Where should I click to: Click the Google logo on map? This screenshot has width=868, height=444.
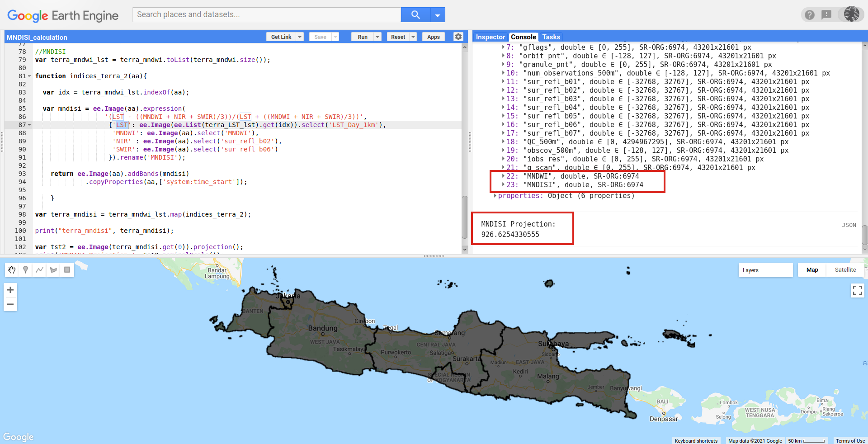pyautogui.click(x=18, y=437)
